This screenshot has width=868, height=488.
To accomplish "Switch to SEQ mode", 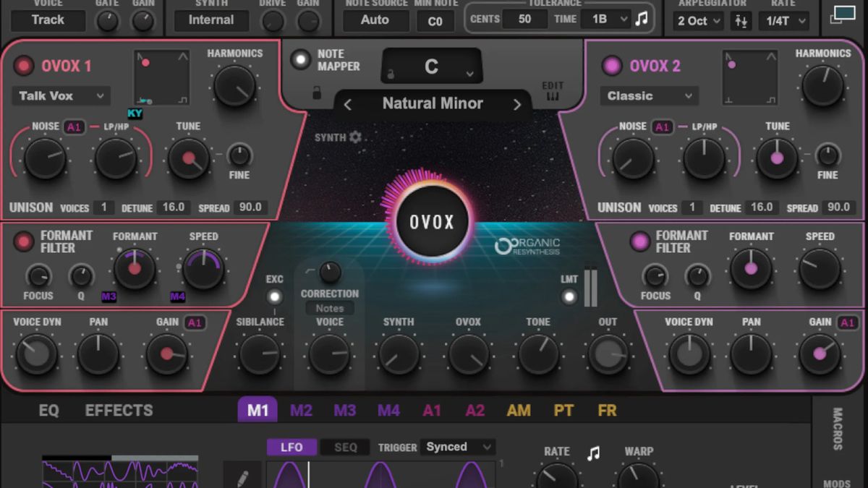I will coord(345,447).
